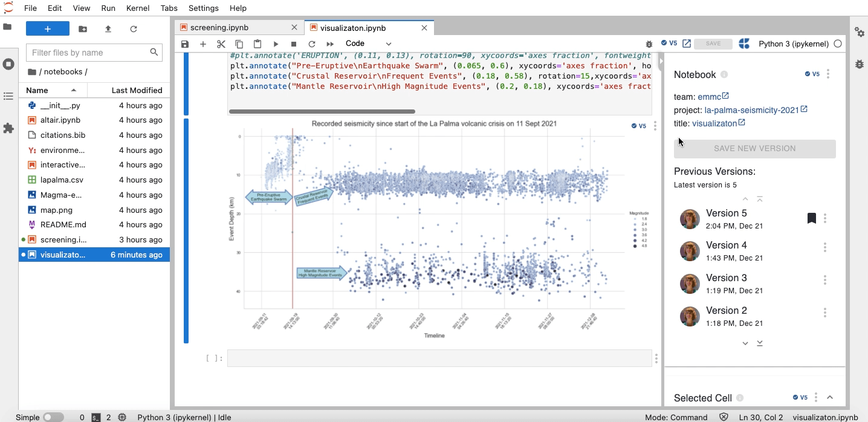
Task: Open the three-dot menu for Version 4
Action: tap(825, 247)
